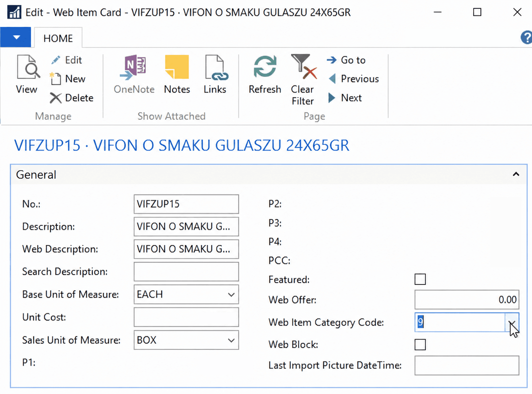
Task: Click the 'Show Attached' ribbon group label
Action: pyautogui.click(x=172, y=116)
